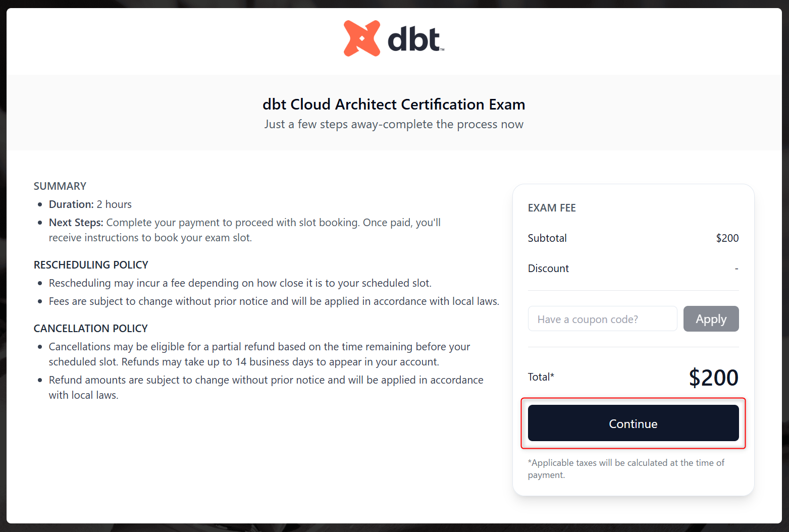Click the SUMMARY heading

coord(60,186)
